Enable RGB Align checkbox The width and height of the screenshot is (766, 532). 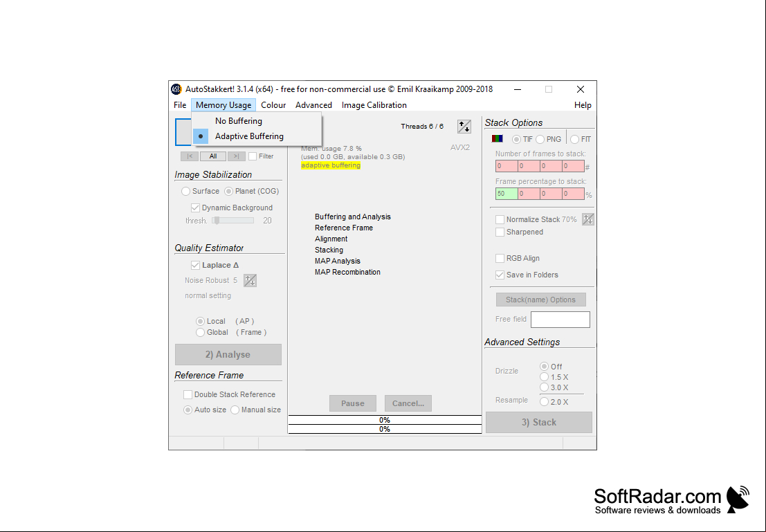(x=518, y=259)
